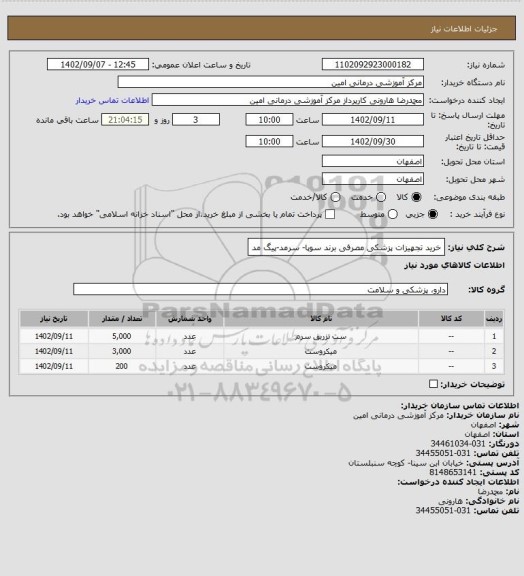Select the استان محل تحویل field

(x=373, y=161)
